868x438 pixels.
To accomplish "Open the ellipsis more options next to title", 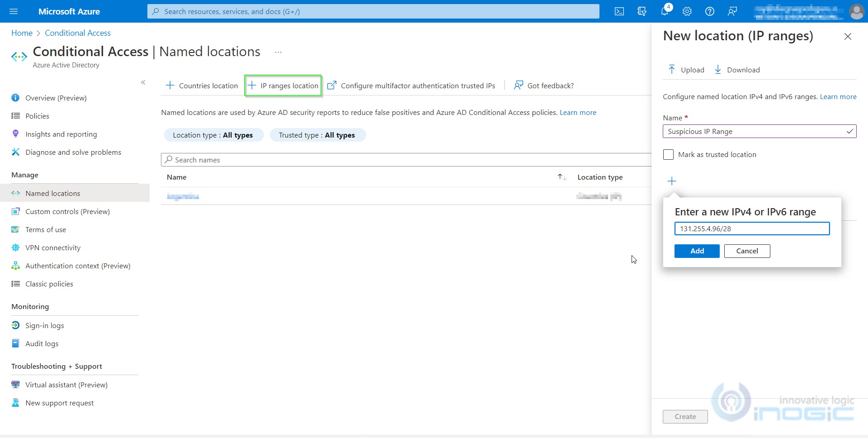I will (x=278, y=52).
